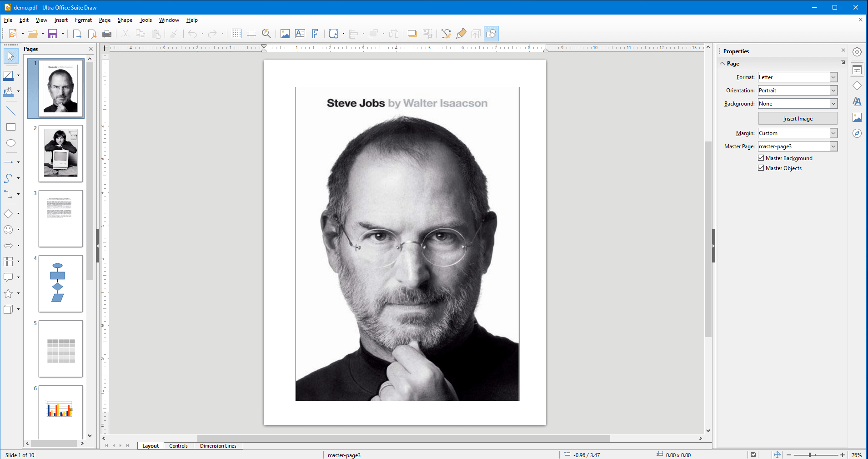The width and height of the screenshot is (868, 459).
Task: Click the Save icon in toolbar
Action: click(x=53, y=34)
